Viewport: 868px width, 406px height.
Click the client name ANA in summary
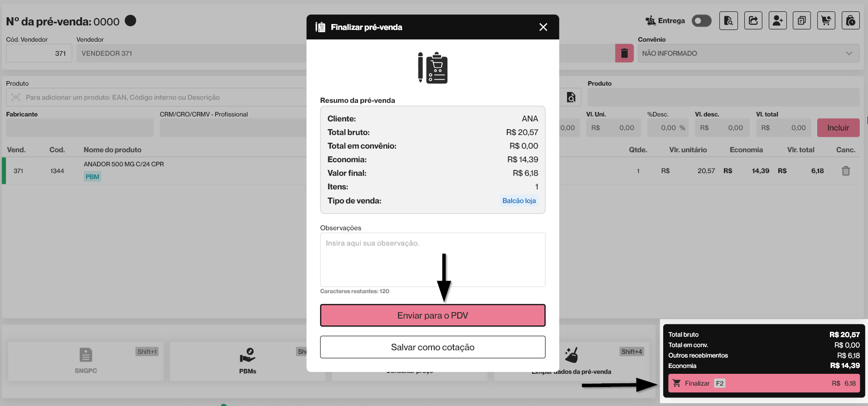pyautogui.click(x=530, y=119)
